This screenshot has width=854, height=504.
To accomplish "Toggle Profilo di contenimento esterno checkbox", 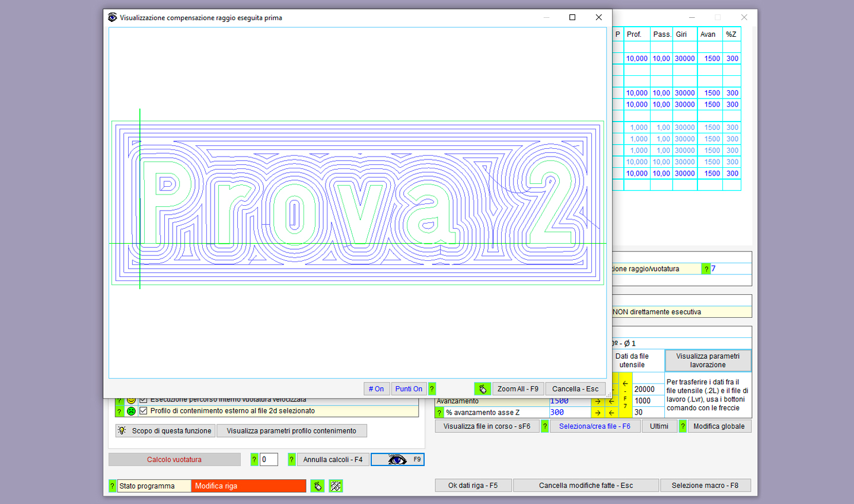I will pos(144,411).
